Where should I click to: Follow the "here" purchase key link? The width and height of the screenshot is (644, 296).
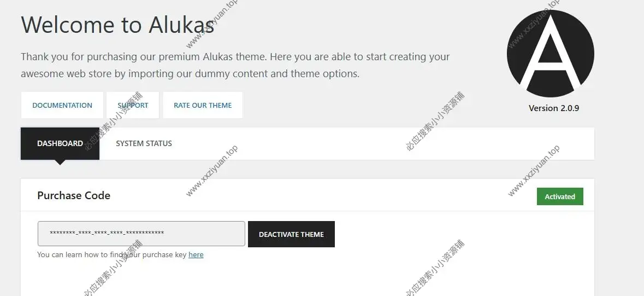click(x=196, y=254)
